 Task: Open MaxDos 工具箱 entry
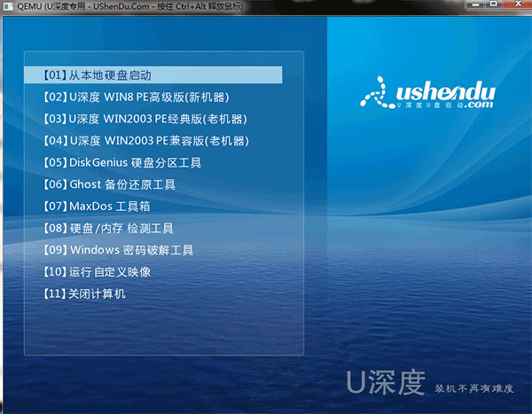[x=97, y=206]
